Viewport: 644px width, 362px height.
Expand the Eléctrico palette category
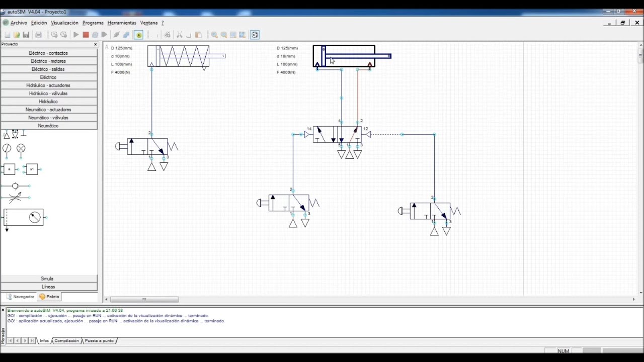coord(49,77)
